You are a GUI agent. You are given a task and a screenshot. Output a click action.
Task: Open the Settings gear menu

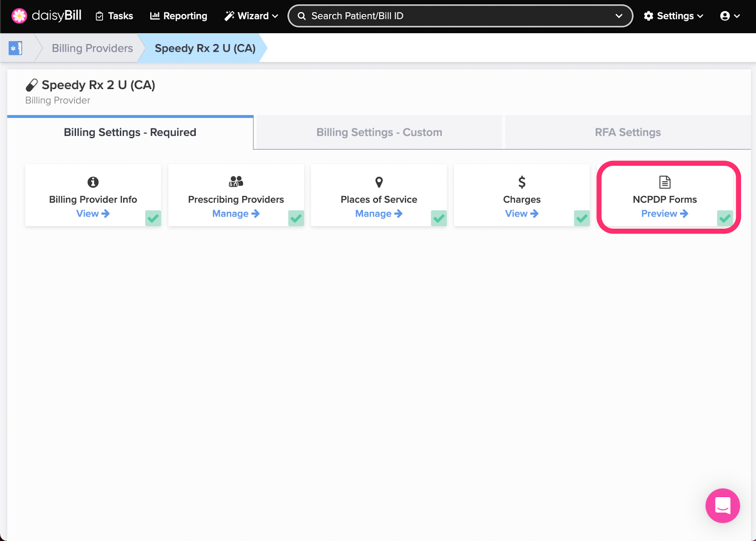click(x=674, y=16)
